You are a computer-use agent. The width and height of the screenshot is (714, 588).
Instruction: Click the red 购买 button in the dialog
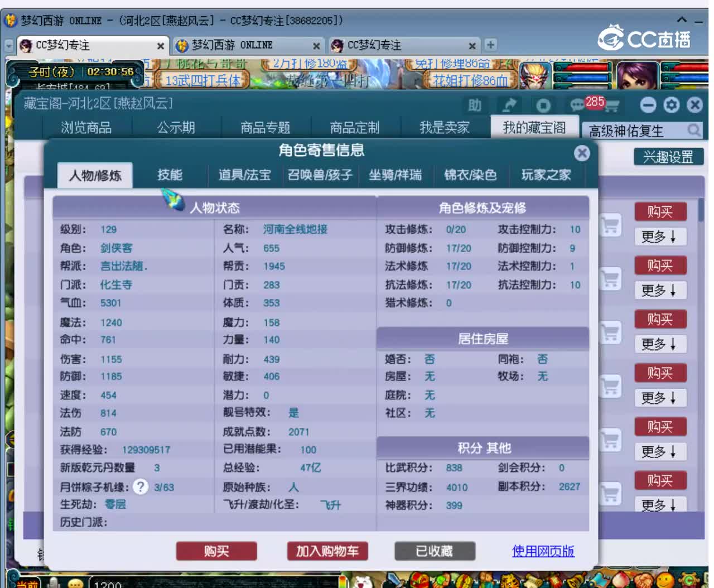click(216, 551)
